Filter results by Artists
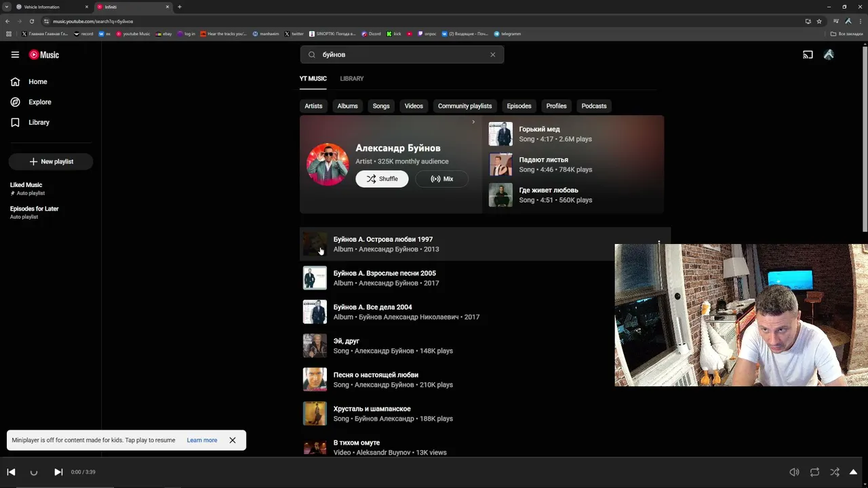The image size is (868, 488). tap(313, 106)
